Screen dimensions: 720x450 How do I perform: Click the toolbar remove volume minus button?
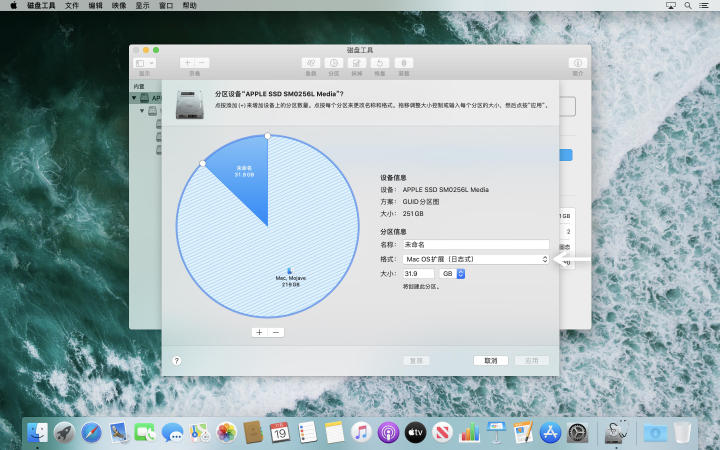coord(202,62)
